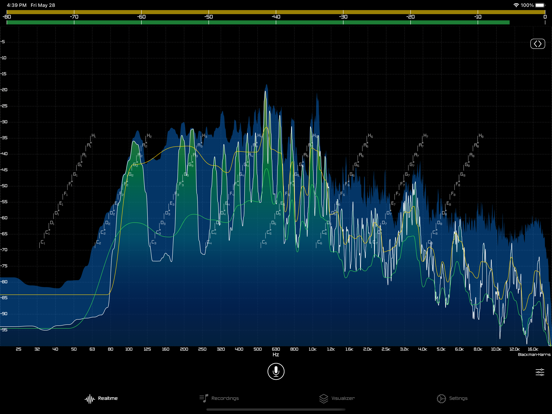The height and width of the screenshot is (414, 552).
Task: Click the 100 frequency axis label
Action: (x=129, y=349)
